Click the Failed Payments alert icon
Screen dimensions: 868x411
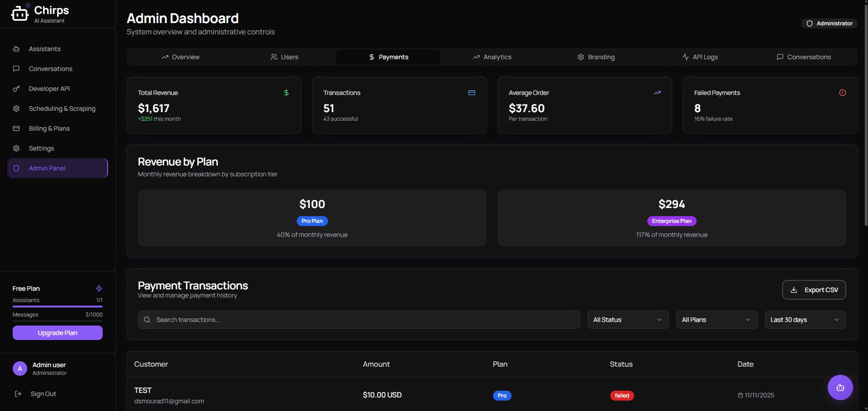[842, 93]
